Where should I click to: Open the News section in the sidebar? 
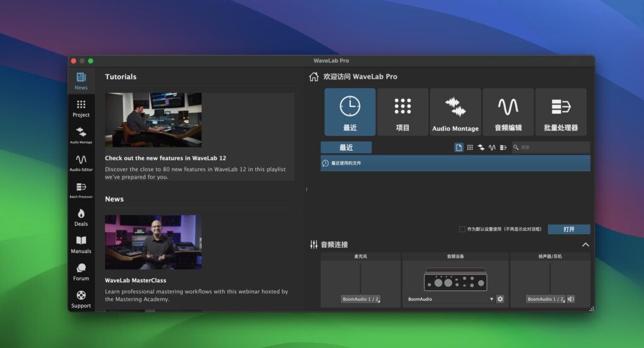tap(81, 81)
